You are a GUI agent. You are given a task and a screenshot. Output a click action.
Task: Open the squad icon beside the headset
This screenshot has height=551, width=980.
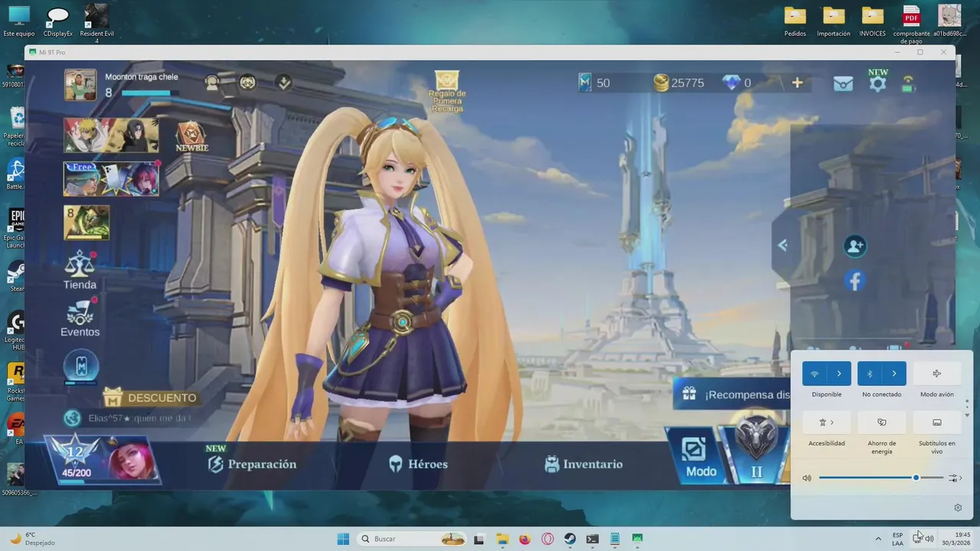click(x=247, y=83)
